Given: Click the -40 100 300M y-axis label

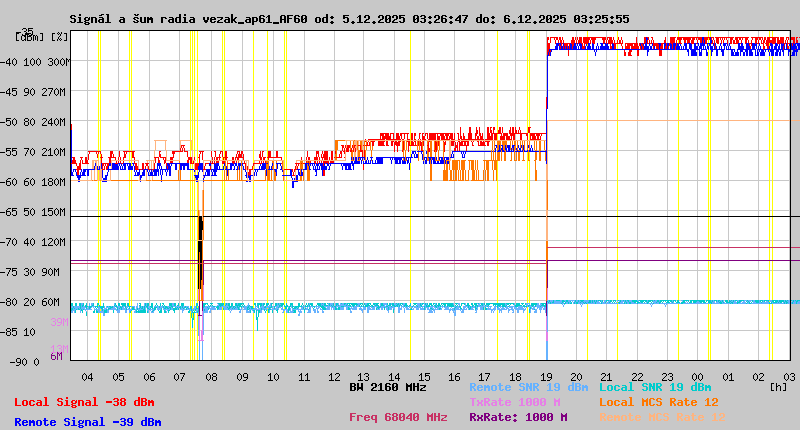Looking at the screenshot, I should pyautogui.click(x=35, y=62).
